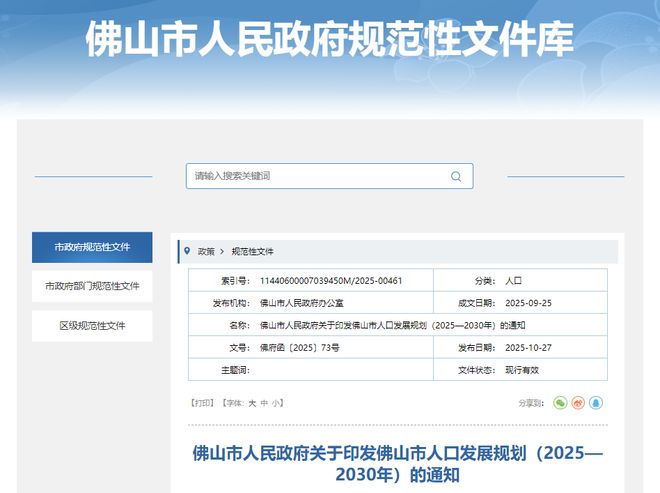The height and width of the screenshot is (493, 660).
Task: Open 市政府部门规范性文件 sidebar tab
Action: pyautogui.click(x=92, y=286)
